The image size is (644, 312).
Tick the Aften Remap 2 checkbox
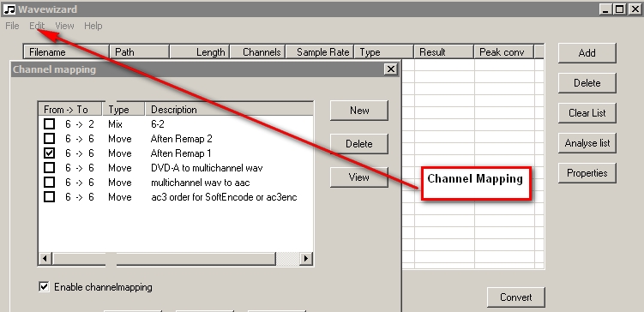[49, 138]
